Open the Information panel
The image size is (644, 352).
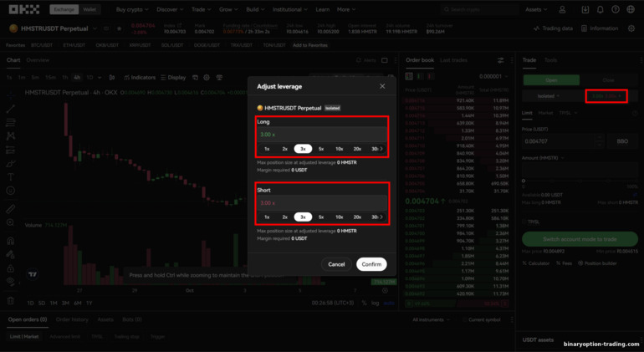(600, 28)
